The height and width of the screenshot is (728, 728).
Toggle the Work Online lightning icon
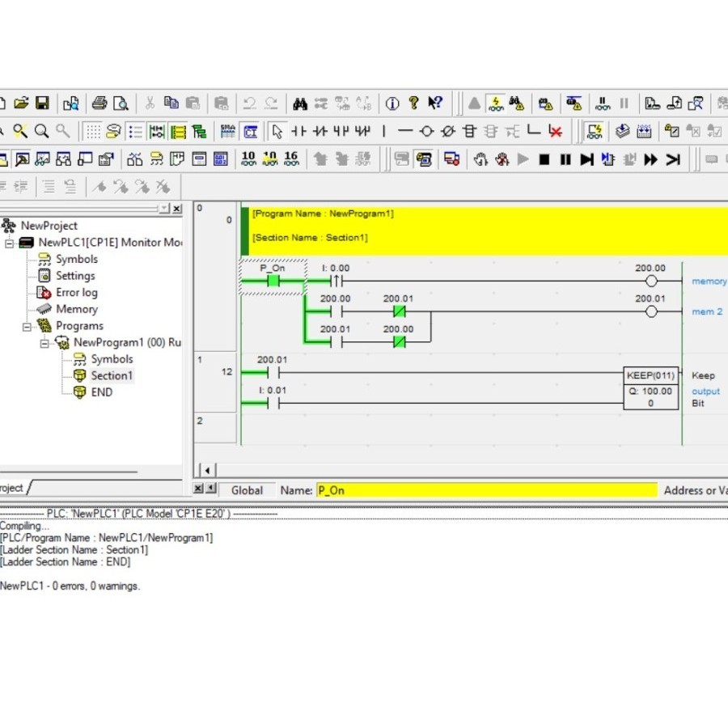[x=496, y=104]
